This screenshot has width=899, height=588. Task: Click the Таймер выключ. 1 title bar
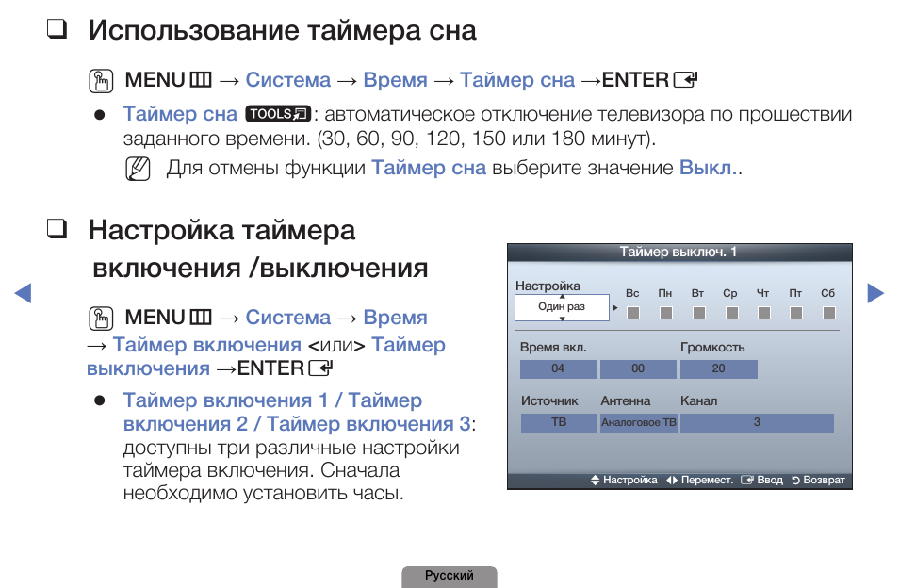680,250
